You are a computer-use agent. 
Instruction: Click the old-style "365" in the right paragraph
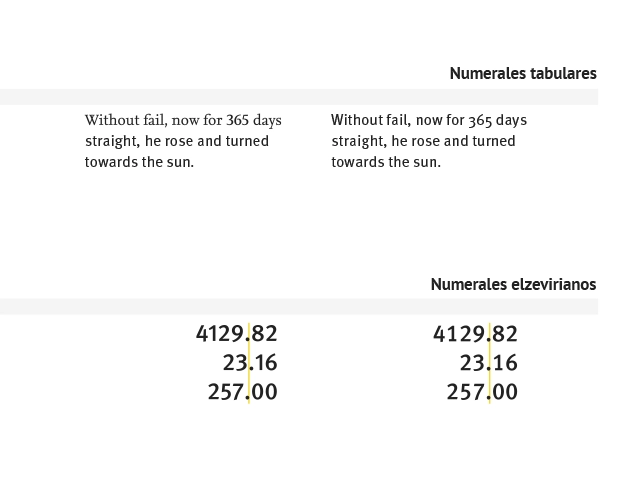tap(480, 121)
